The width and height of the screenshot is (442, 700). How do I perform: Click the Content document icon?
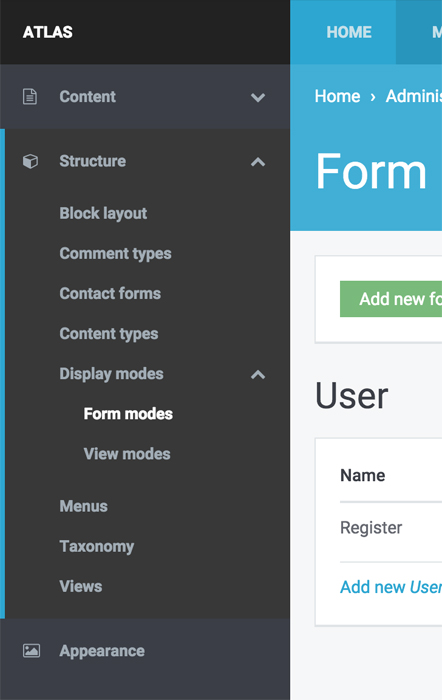[x=30, y=96]
